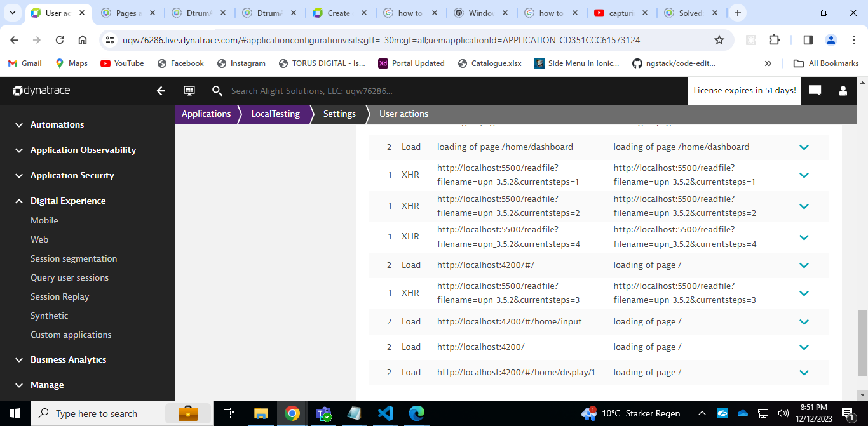Open the user profile icon top right
The width and height of the screenshot is (868, 426).
pyautogui.click(x=843, y=90)
